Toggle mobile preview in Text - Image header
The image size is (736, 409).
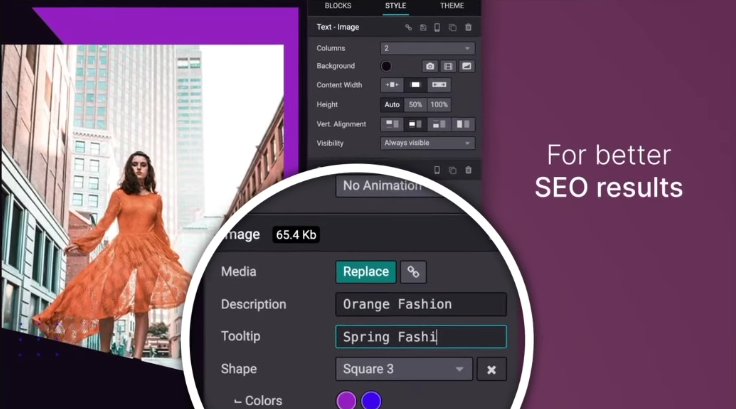click(x=437, y=27)
